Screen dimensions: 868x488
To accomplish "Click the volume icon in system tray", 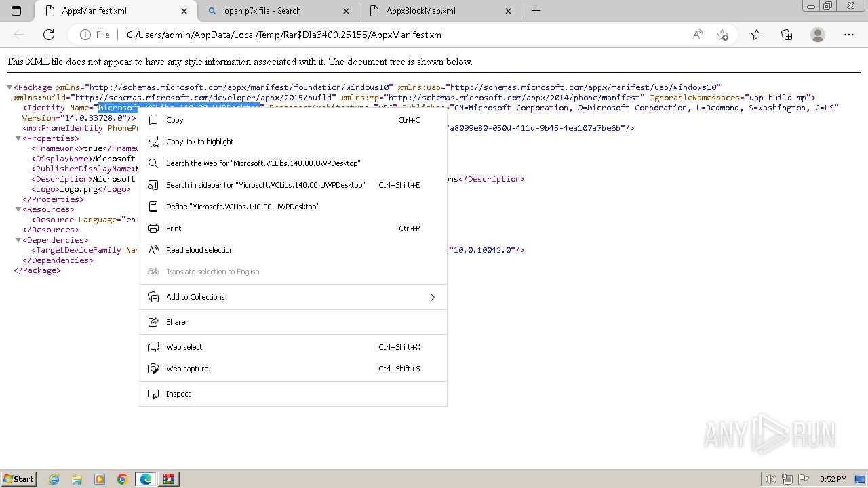I will coord(771,479).
